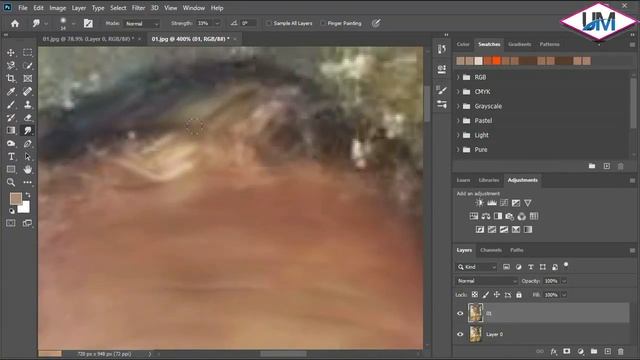Select the Hand tool
The image size is (640, 360).
tap(27, 169)
